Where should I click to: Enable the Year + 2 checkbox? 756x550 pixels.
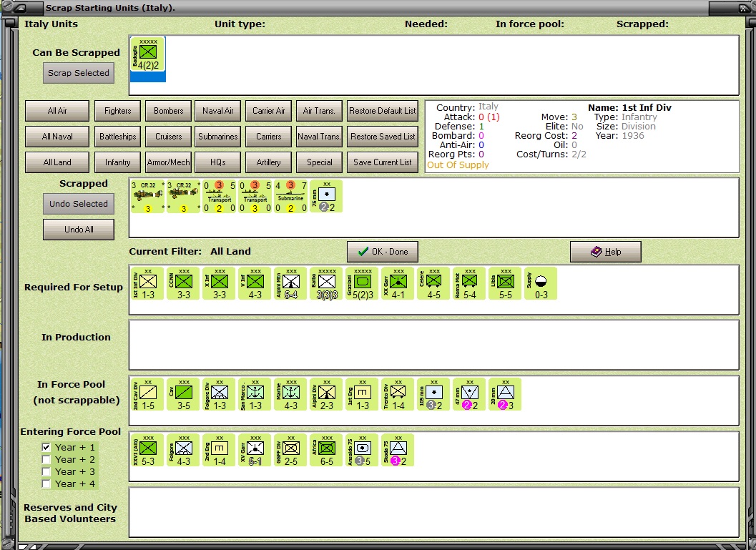[46, 459]
